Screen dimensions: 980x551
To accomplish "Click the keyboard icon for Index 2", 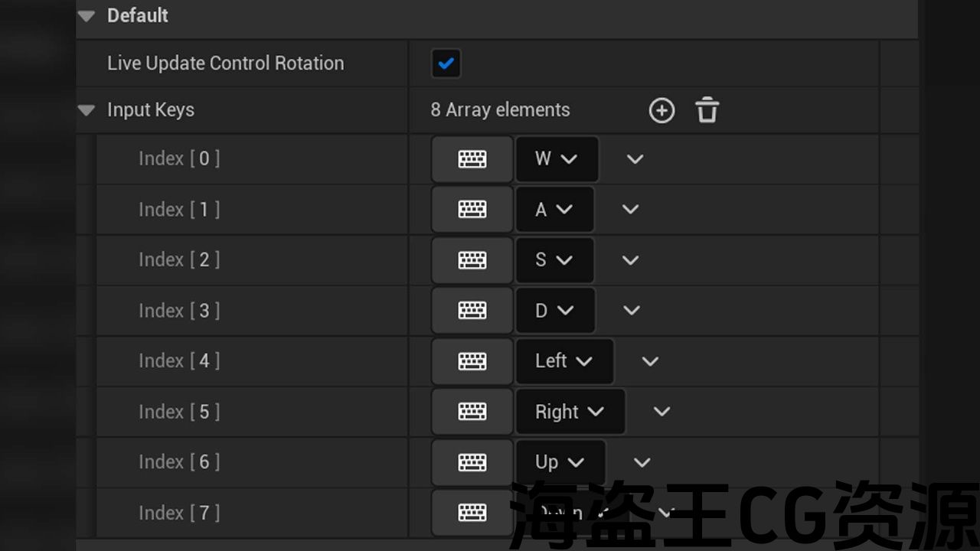I will [x=472, y=260].
